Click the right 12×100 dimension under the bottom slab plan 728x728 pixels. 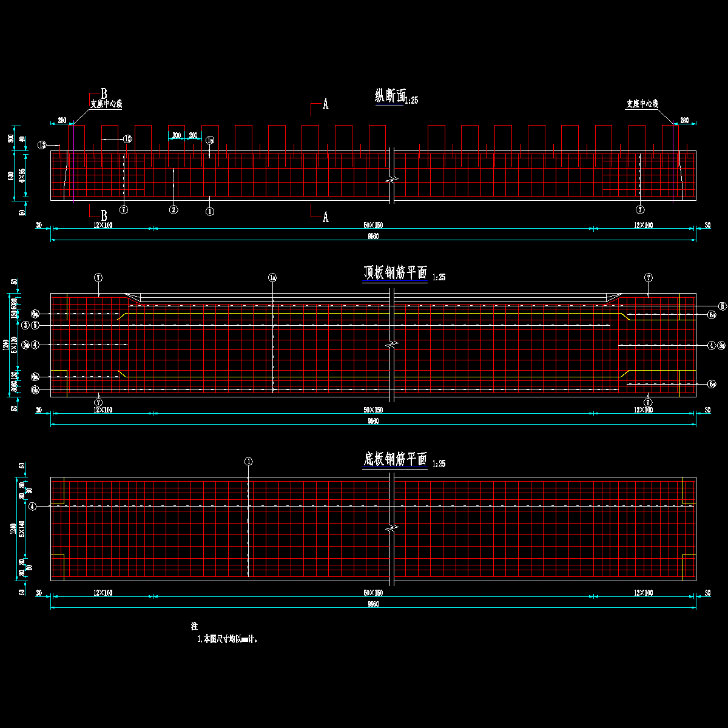pos(643,593)
